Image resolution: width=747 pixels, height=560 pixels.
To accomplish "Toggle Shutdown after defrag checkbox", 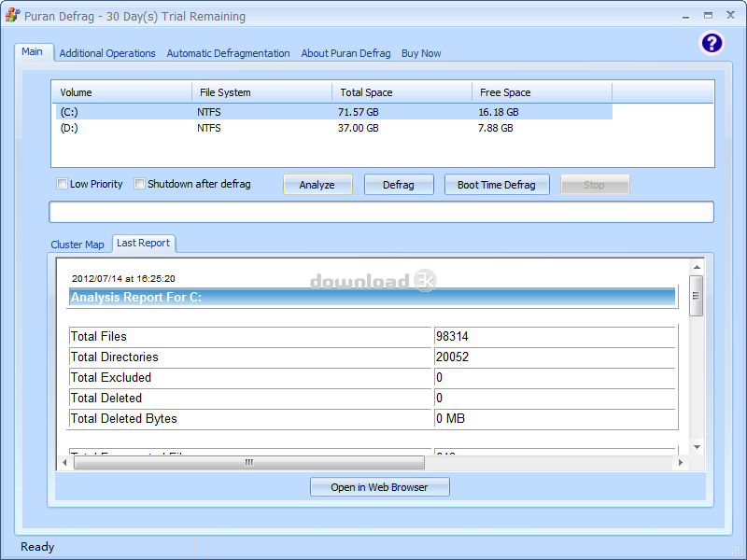I will (x=139, y=184).
